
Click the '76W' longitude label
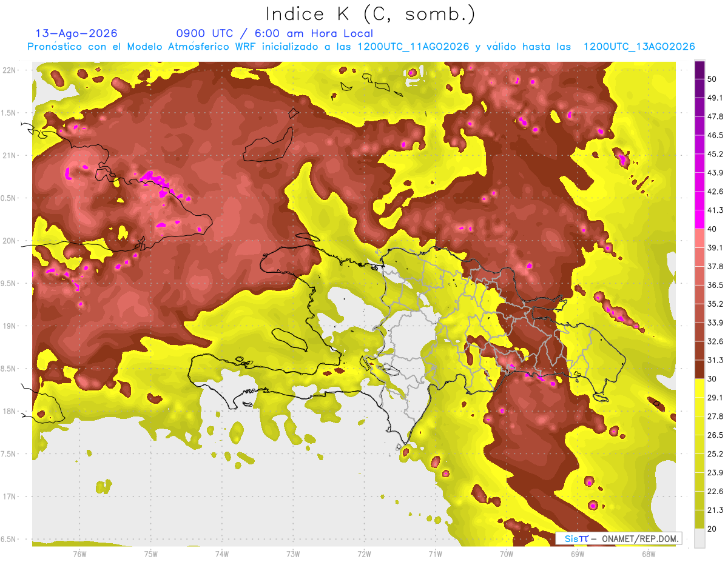click(x=79, y=554)
